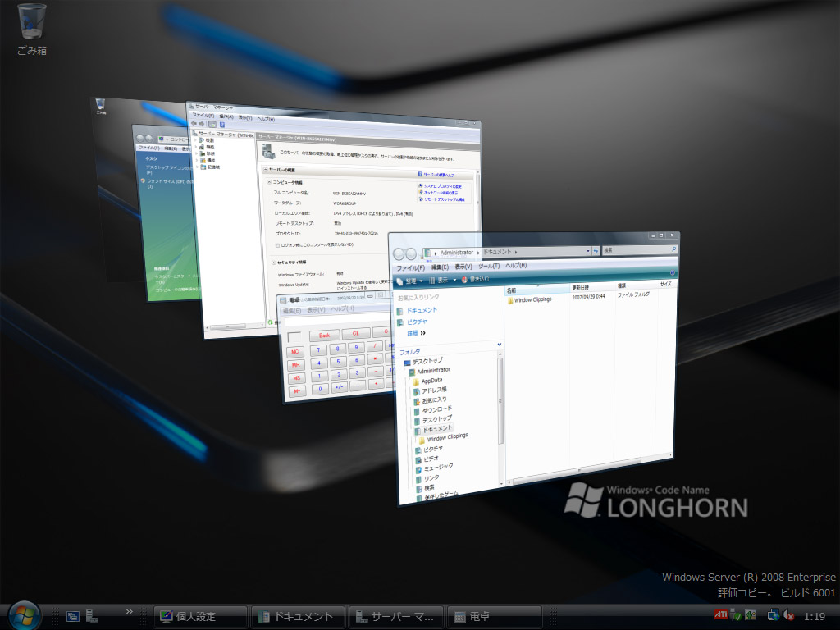
Task: Select リンク in folder tree
Action: pyautogui.click(x=428, y=478)
